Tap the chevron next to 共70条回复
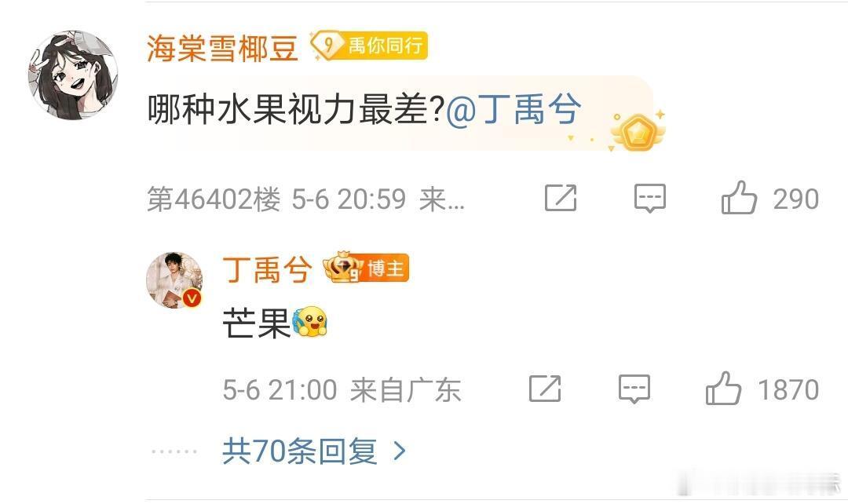Viewport: 848px width, 504px height. click(x=400, y=451)
